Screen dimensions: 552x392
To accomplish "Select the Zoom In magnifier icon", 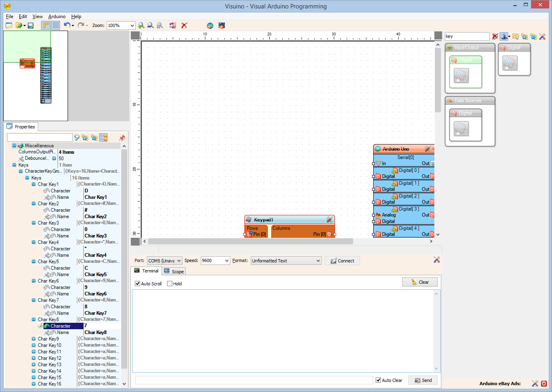I will [x=141, y=25].
